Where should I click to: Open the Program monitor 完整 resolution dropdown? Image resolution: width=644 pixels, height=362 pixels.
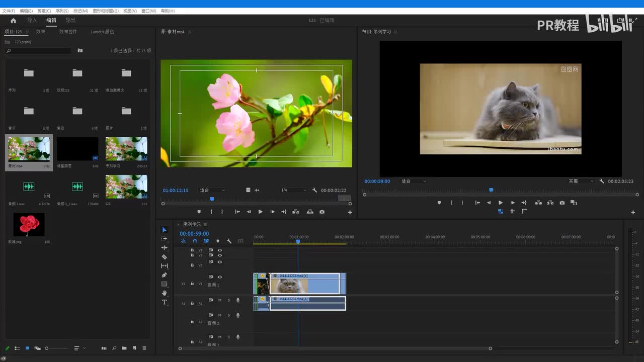pos(581,181)
